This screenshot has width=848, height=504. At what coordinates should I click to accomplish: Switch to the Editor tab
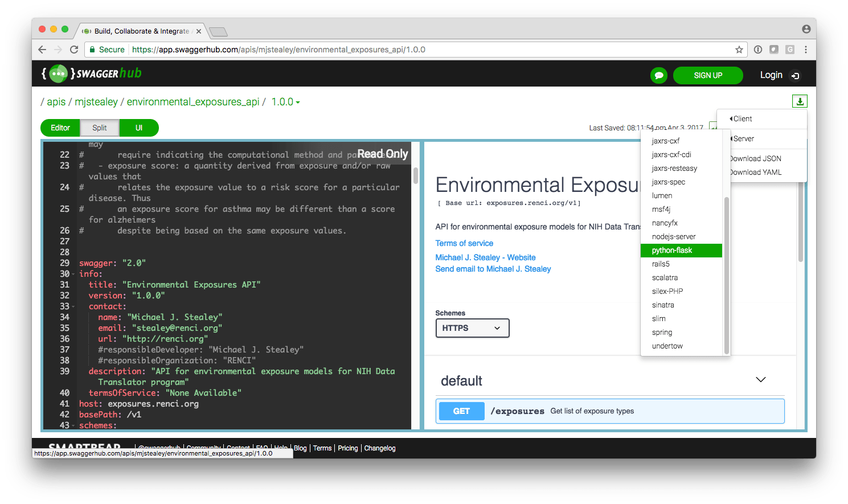tap(60, 128)
